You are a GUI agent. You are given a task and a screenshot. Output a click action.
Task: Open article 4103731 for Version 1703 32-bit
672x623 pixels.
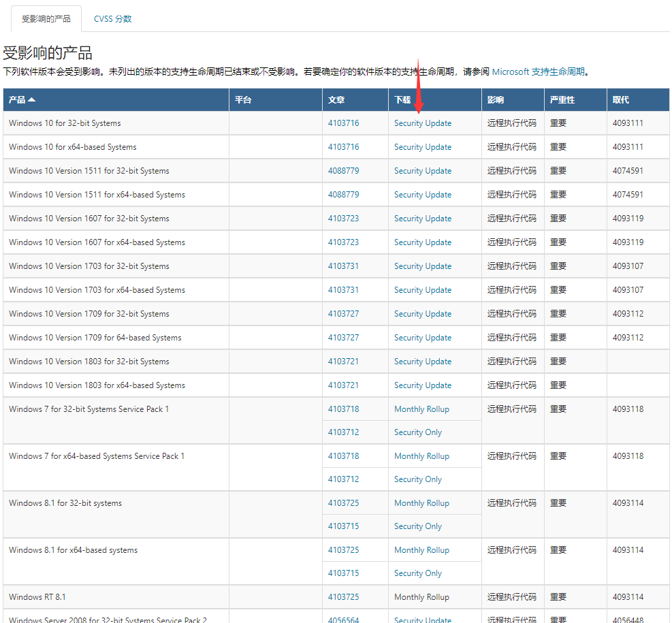pyautogui.click(x=343, y=266)
